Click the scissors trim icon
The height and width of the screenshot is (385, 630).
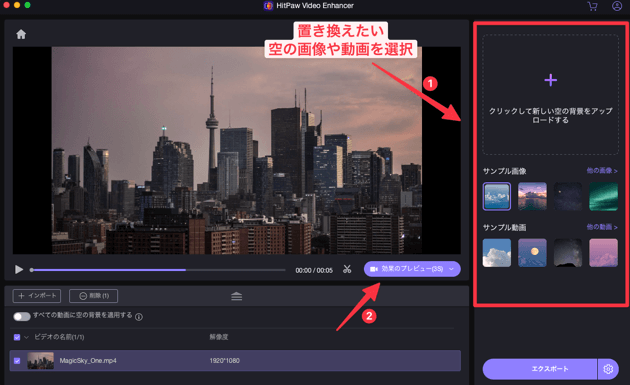click(x=347, y=269)
